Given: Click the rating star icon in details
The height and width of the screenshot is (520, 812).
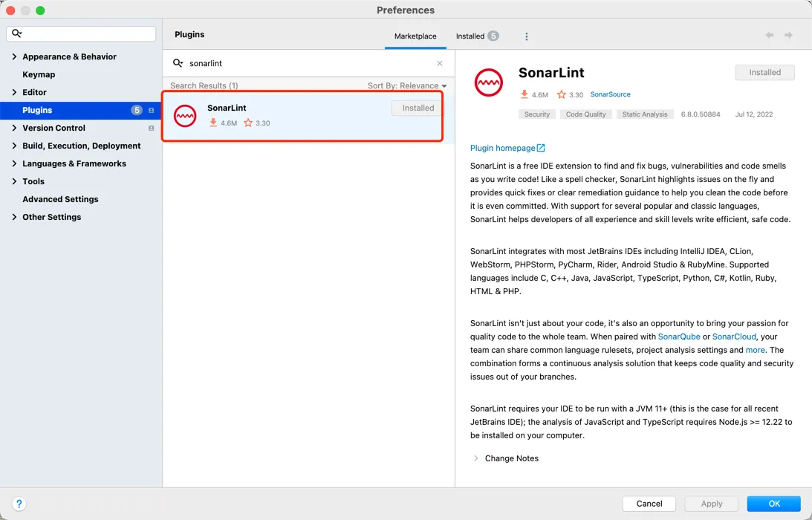Looking at the screenshot, I should pyautogui.click(x=562, y=94).
